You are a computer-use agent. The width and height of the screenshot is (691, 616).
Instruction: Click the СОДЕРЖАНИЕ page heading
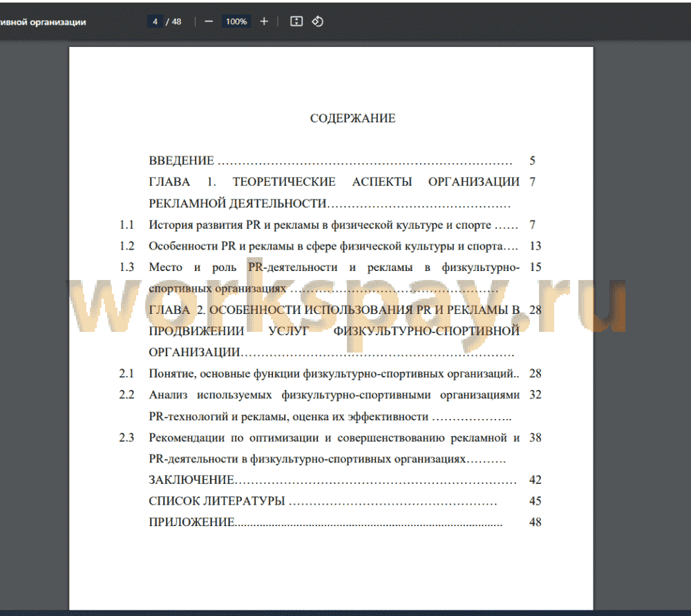point(352,118)
